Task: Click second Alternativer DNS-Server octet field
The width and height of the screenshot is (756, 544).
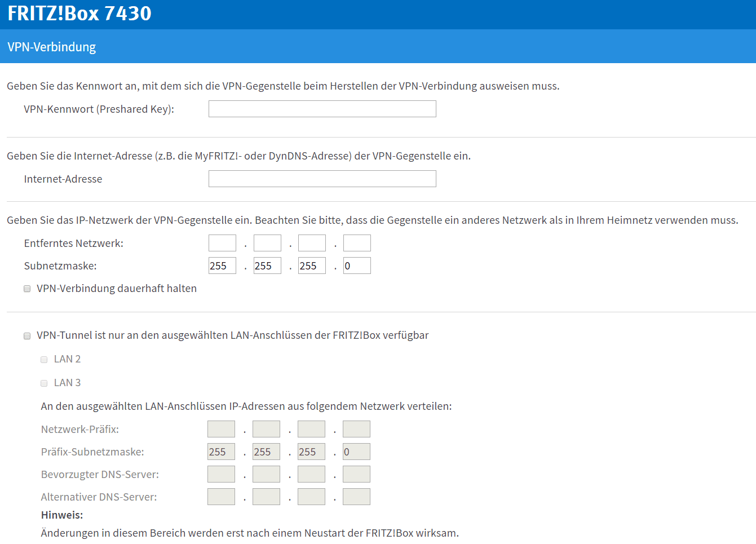Action: pyautogui.click(x=266, y=497)
